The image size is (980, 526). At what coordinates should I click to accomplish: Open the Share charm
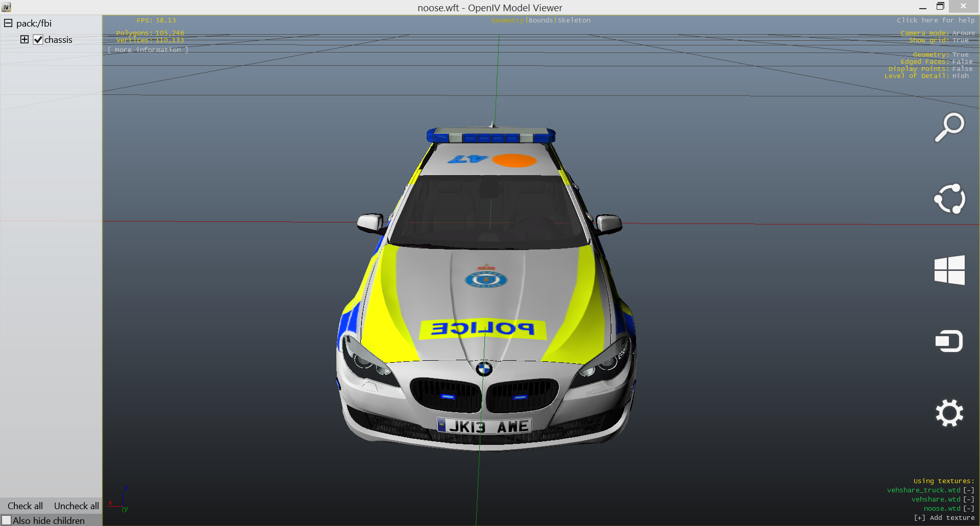[949, 198]
